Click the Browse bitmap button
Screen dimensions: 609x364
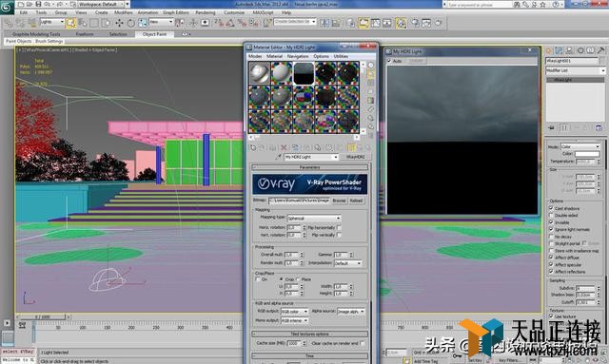339,201
